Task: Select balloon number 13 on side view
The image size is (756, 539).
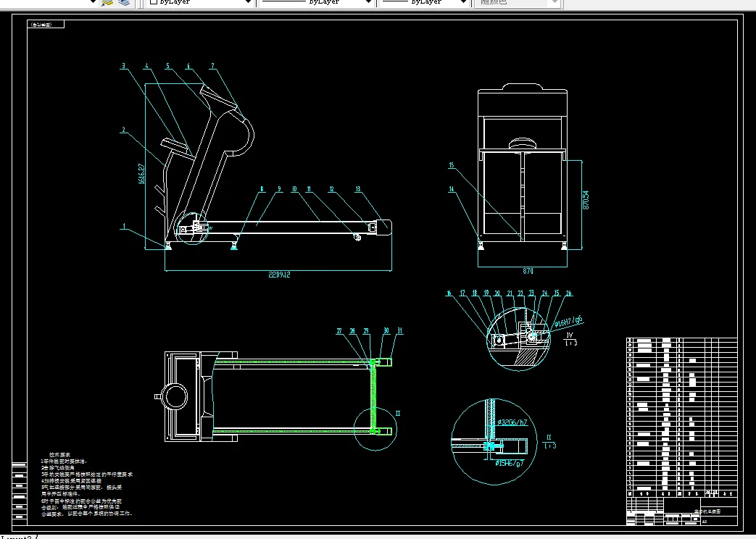Action: 357,188
